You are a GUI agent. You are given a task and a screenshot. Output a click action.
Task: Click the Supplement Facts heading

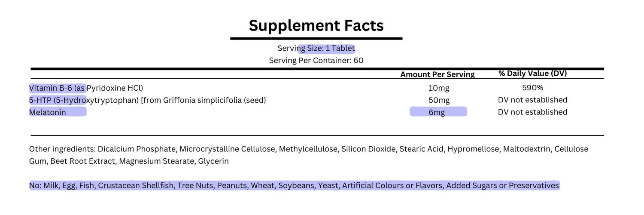(316, 26)
